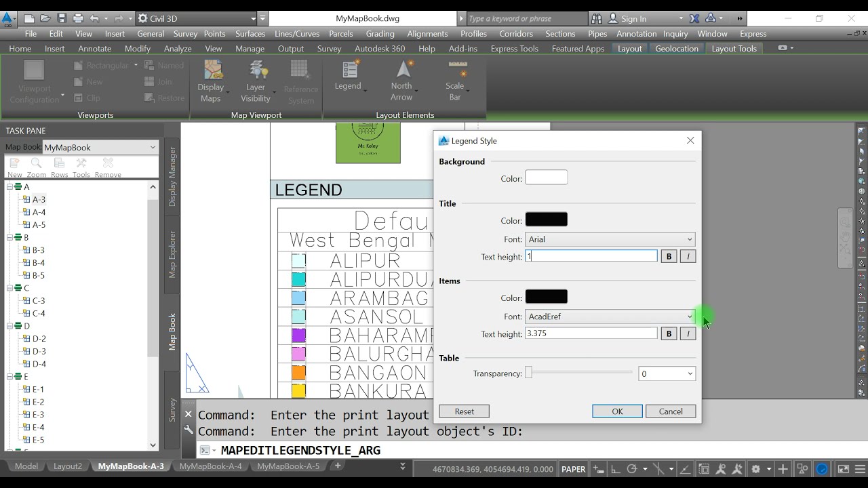Viewport: 868px width, 488px height.
Task: Click the New map book icon in Task Pane
Action: tap(15, 167)
